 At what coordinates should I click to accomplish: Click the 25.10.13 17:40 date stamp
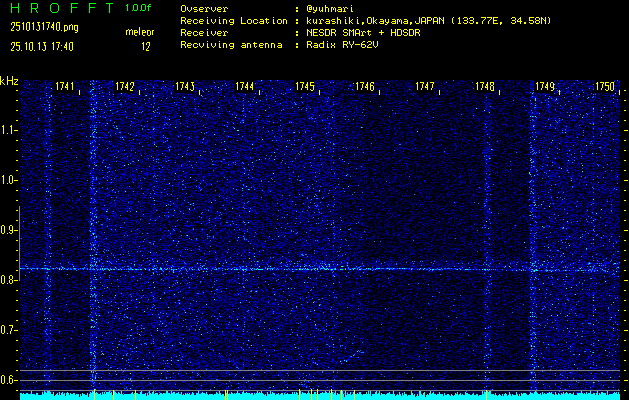42,47
